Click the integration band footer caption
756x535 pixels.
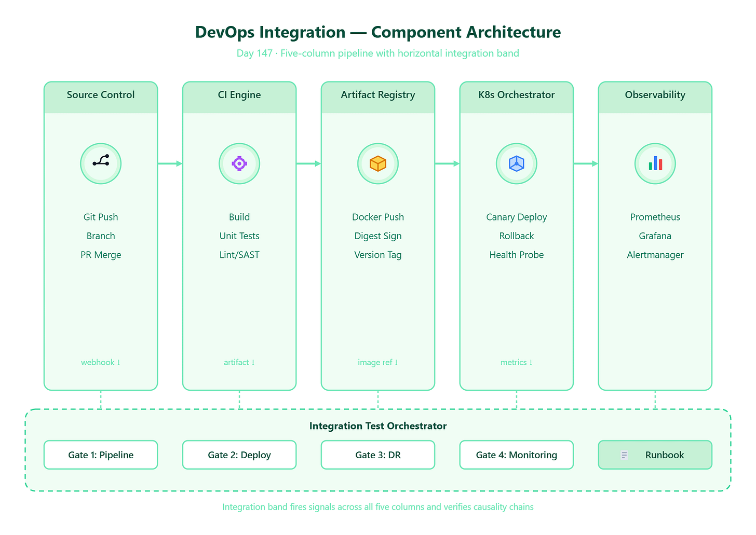click(378, 507)
